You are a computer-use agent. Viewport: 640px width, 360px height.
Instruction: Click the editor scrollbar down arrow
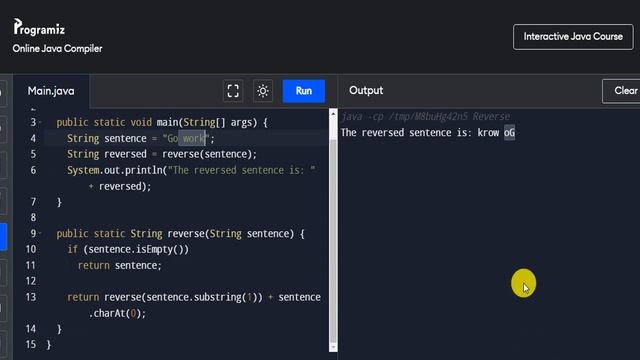pos(333,347)
